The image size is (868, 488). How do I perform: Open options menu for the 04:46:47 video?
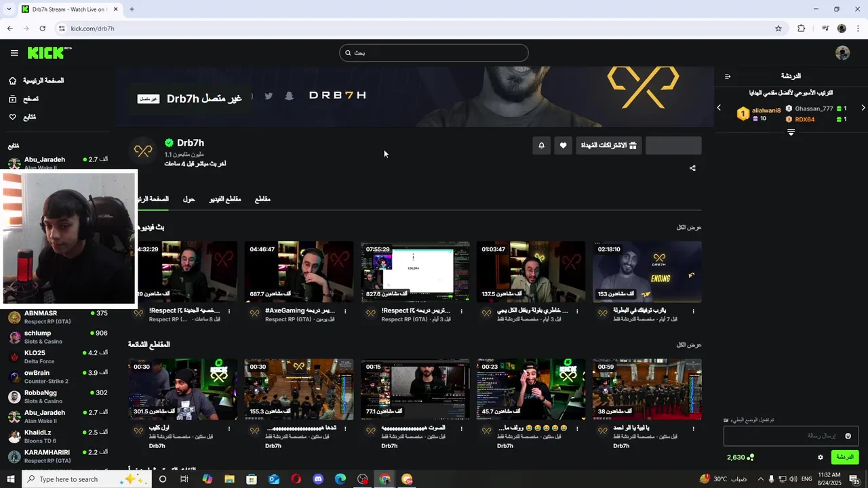[345, 312]
